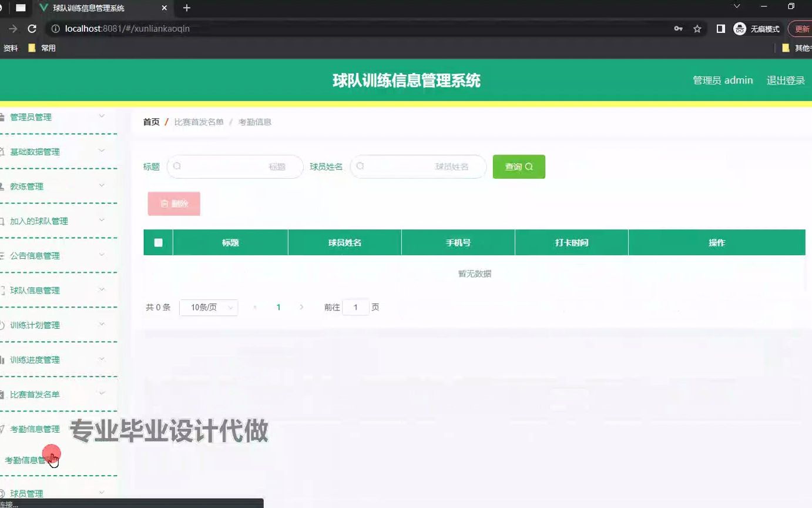Bookmark this page with the star icon
Image resolution: width=812 pixels, height=508 pixels.
[x=697, y=29]
